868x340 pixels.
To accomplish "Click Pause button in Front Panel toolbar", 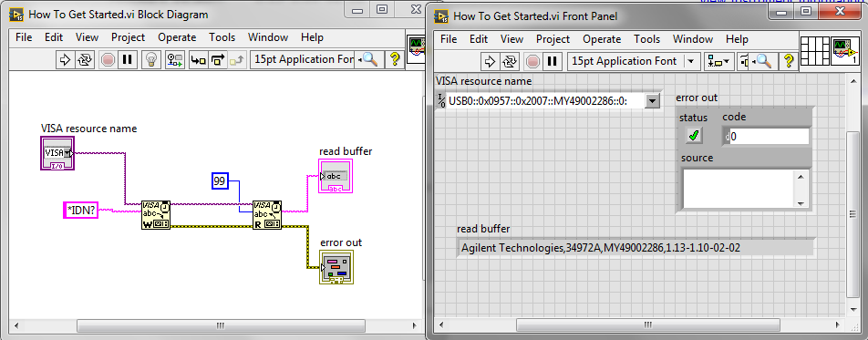I will [551, 61].
